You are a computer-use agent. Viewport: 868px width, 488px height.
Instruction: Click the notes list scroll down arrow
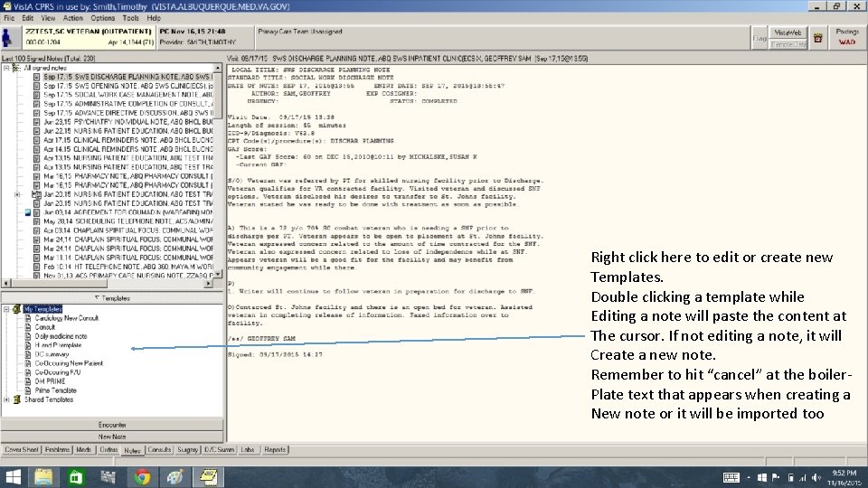(218, 274)
